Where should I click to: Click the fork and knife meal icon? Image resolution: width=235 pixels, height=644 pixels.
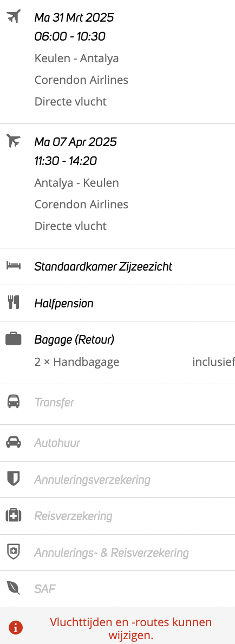coord(13,303)
